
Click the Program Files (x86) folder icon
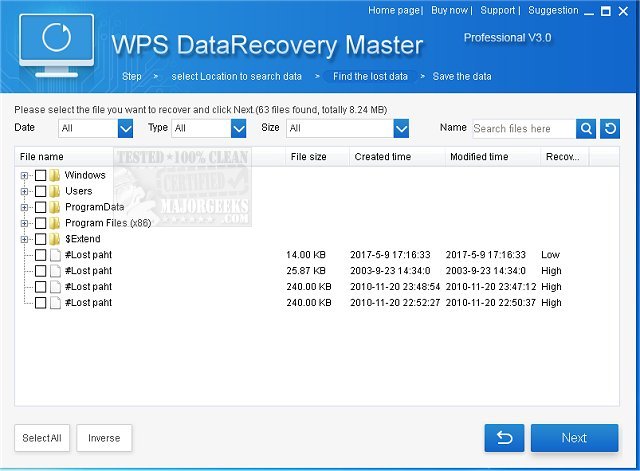point(55,223)
